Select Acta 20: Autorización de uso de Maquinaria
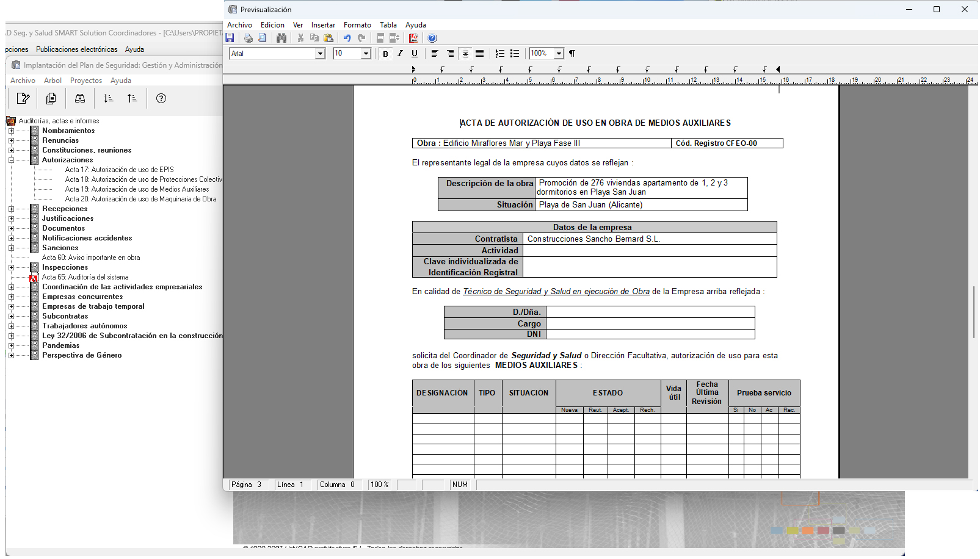The width and height of the screenshot is (980, 559). point(140,199)
